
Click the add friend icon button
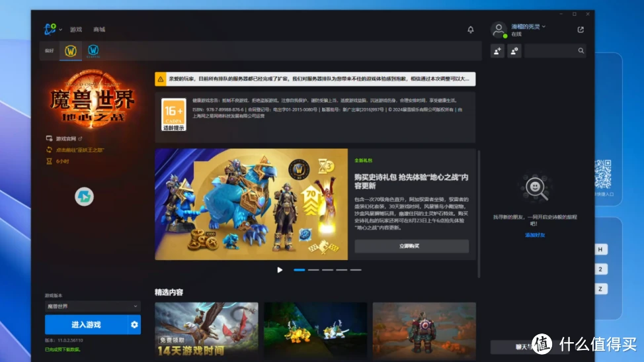point(497,51)
